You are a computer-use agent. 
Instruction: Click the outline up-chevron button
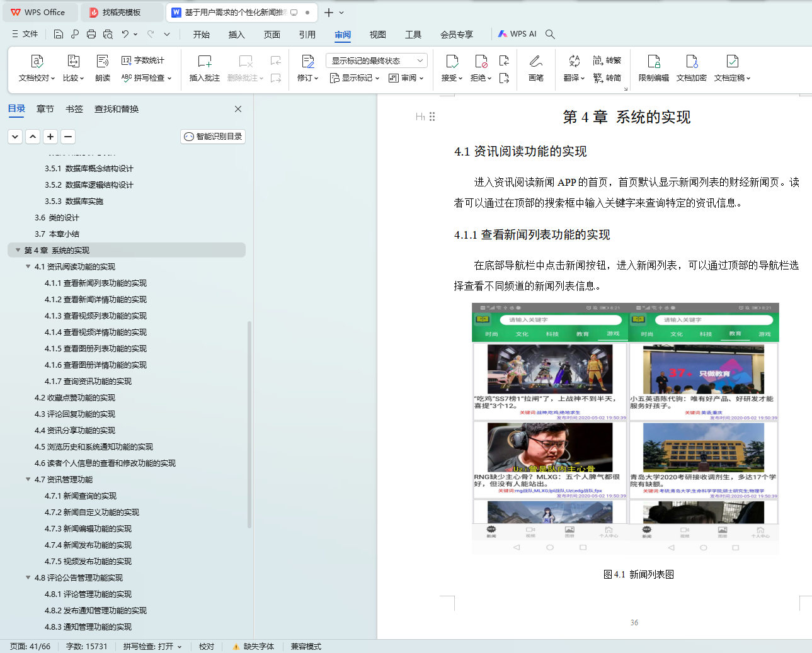coord(33,137)
